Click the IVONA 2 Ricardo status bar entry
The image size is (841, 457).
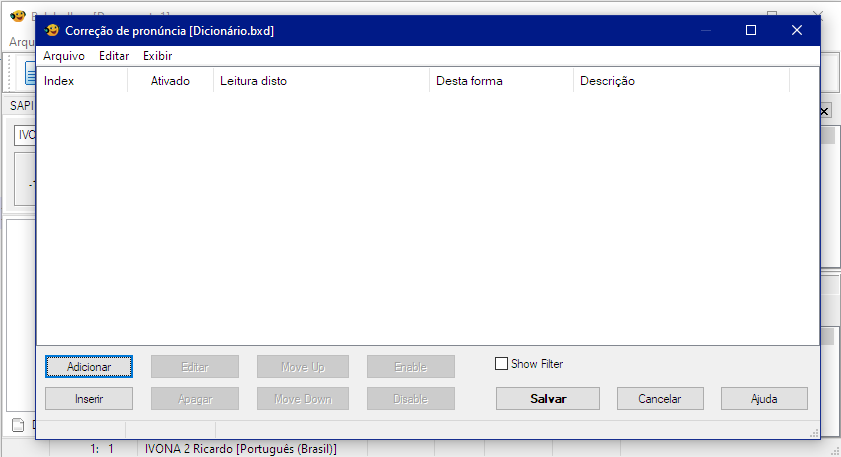(x=240, y=449)
